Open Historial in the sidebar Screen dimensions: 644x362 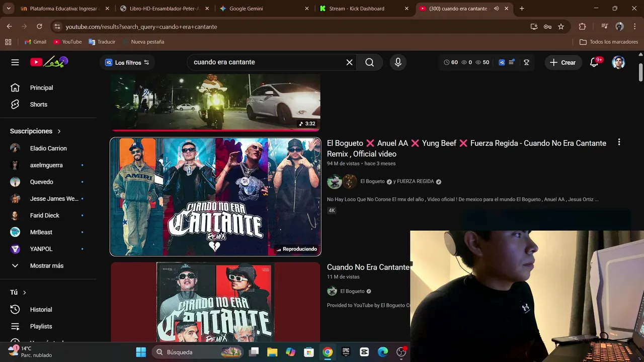[x=41, y=310]
